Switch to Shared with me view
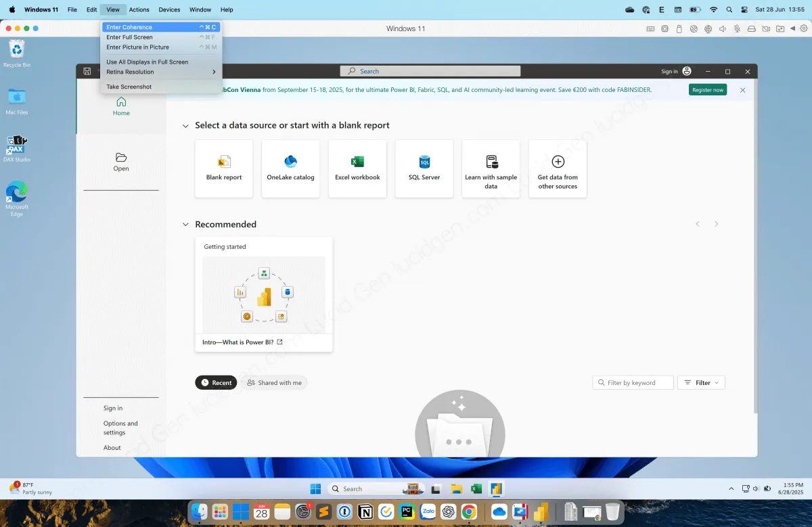 coord(274,383)
